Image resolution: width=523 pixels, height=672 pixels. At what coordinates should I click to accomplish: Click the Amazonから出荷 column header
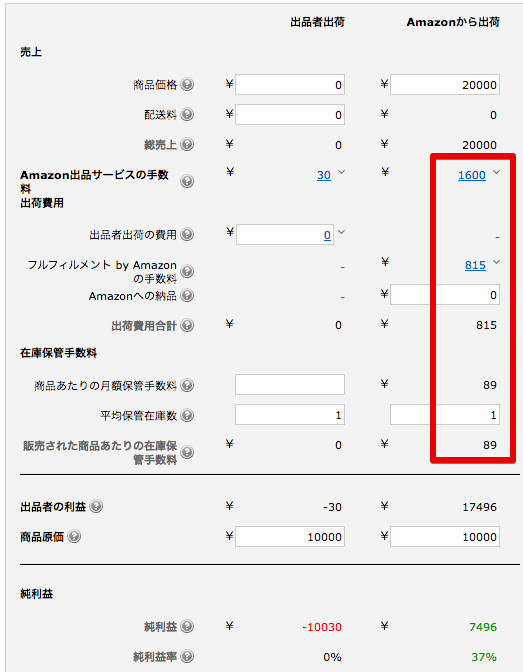tap(453, 22)
